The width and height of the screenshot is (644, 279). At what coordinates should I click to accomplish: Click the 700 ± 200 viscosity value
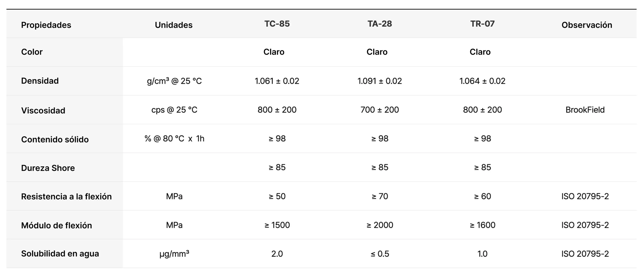pos(380,110)
